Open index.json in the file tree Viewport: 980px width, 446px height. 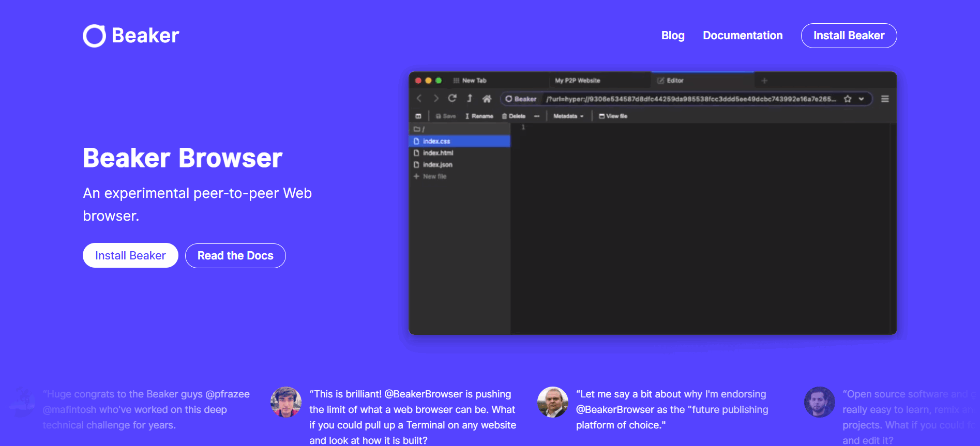(460, 165)
